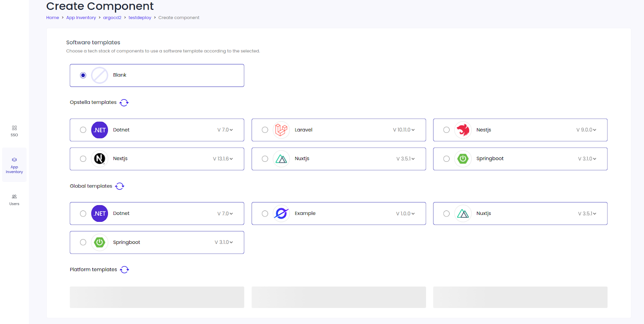The height and width of the screenshot is (324, 644).
Task: Go to argocd2 breadcrumb link
Action: [x=112, y=18]
